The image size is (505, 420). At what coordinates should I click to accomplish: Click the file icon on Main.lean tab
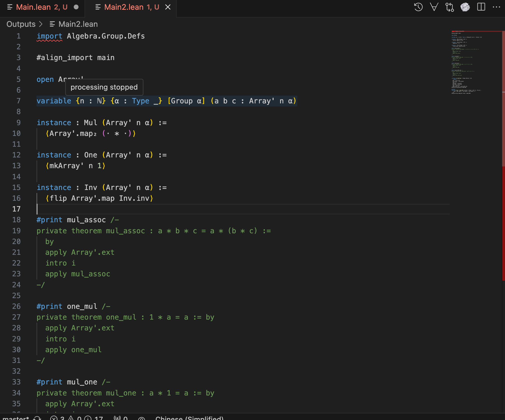pos(10,7)
